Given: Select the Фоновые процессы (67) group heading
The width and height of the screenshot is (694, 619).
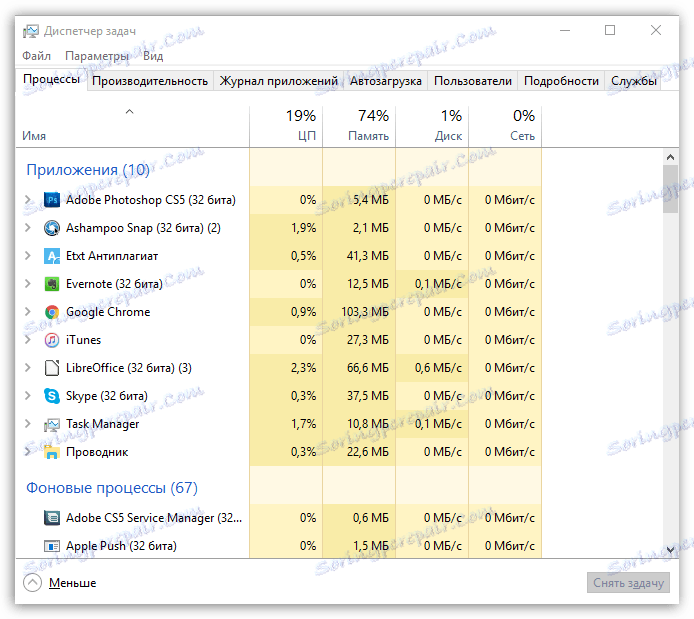Looking at the screenshot, I should (112, 488).
